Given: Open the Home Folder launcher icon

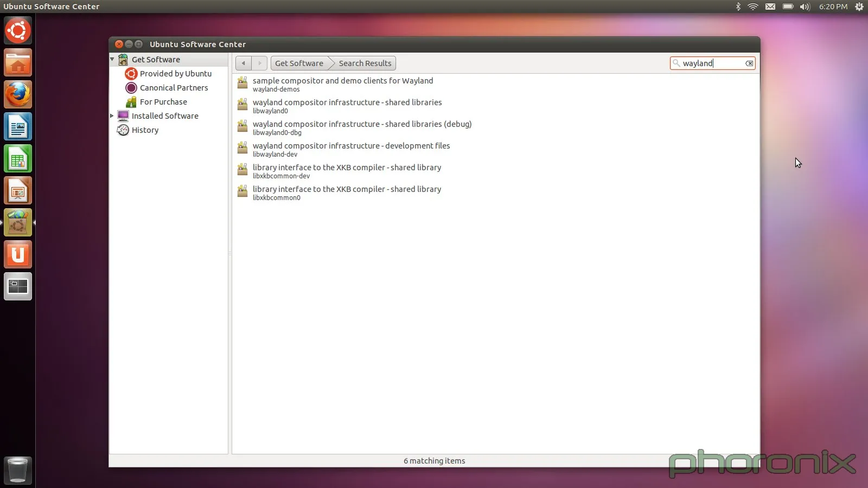Looking at the screenshot, I should pos(18,62).
